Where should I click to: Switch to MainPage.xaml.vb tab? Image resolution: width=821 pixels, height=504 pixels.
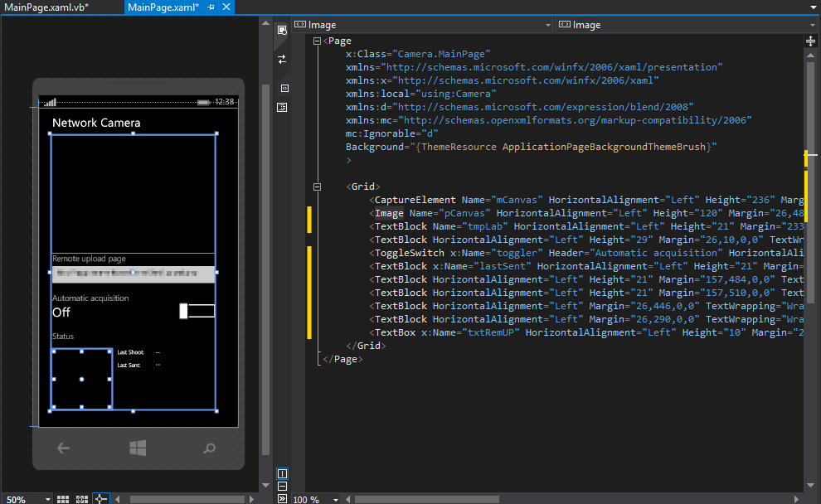[46, 7]
